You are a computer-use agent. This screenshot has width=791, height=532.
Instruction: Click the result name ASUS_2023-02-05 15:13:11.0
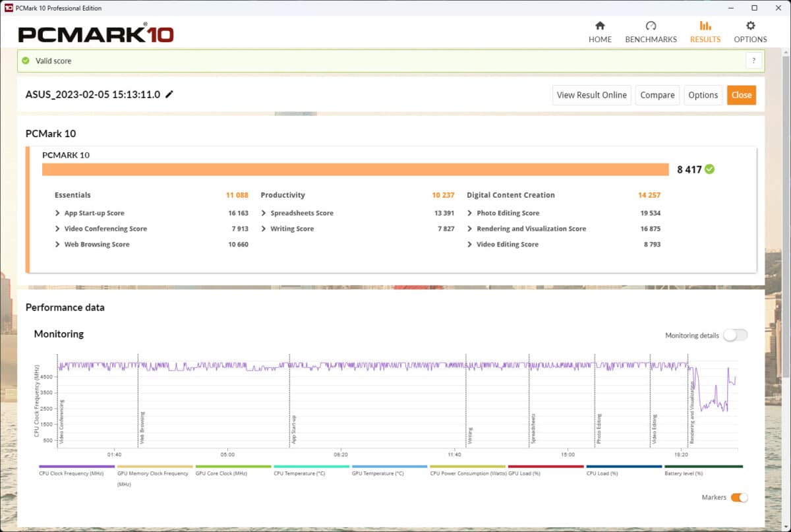(93, 94)
